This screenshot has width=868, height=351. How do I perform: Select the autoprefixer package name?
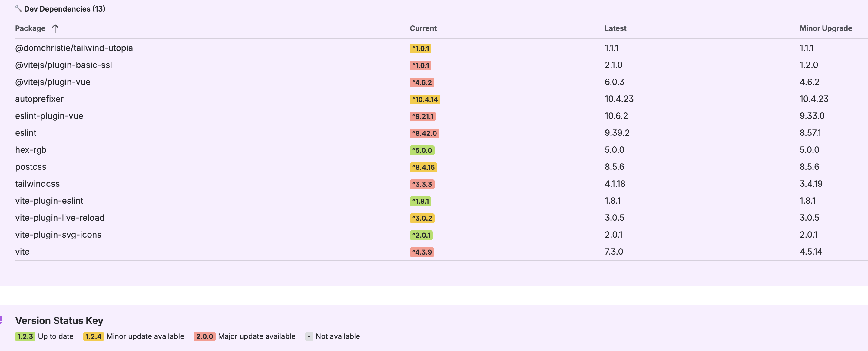(x=39, y=99)
